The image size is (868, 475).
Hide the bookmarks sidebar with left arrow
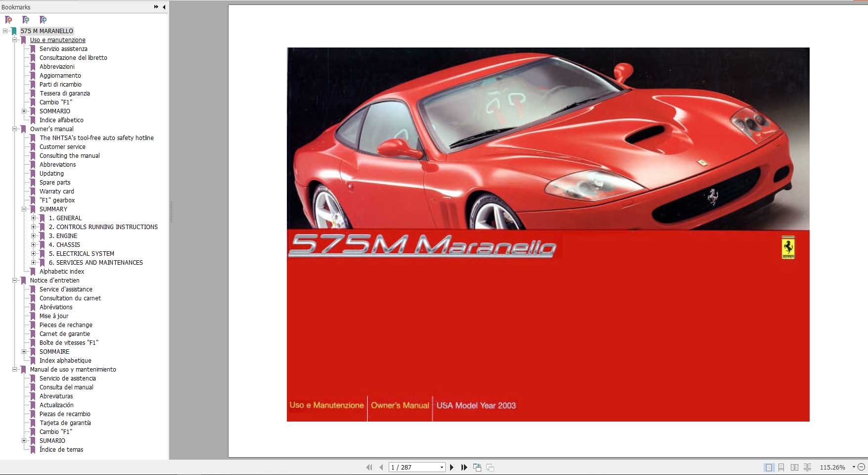163,7
